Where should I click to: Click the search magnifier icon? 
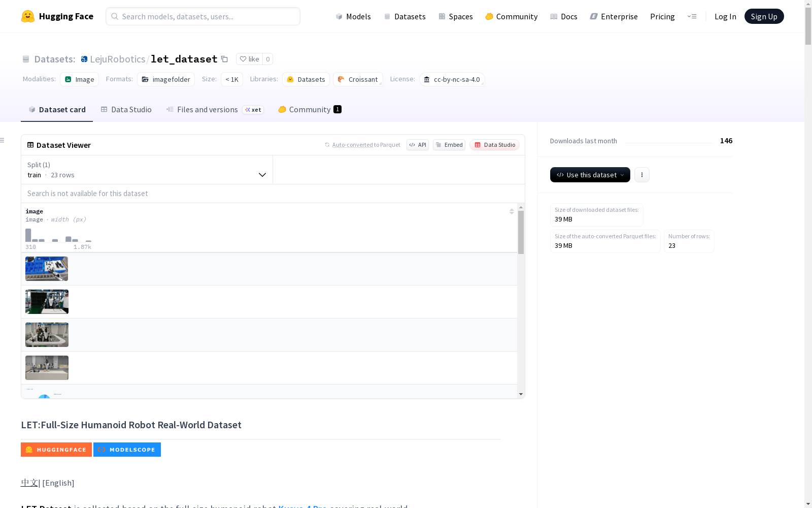click(x=115, y=16)
